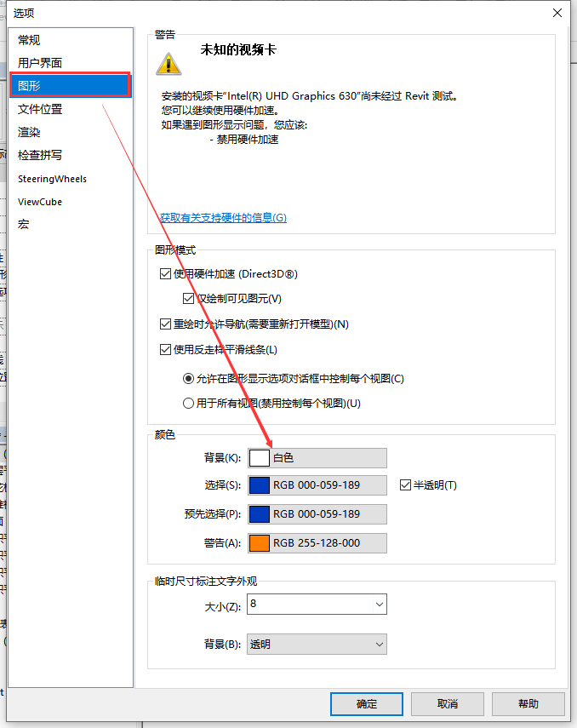Close the 选项 dialog window
This screenshot has height=728, width=577.
click(557, 13)
